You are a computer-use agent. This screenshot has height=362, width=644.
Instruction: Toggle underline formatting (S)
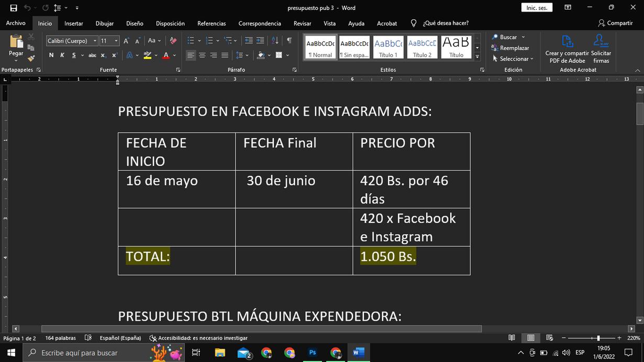click(74, 55)
